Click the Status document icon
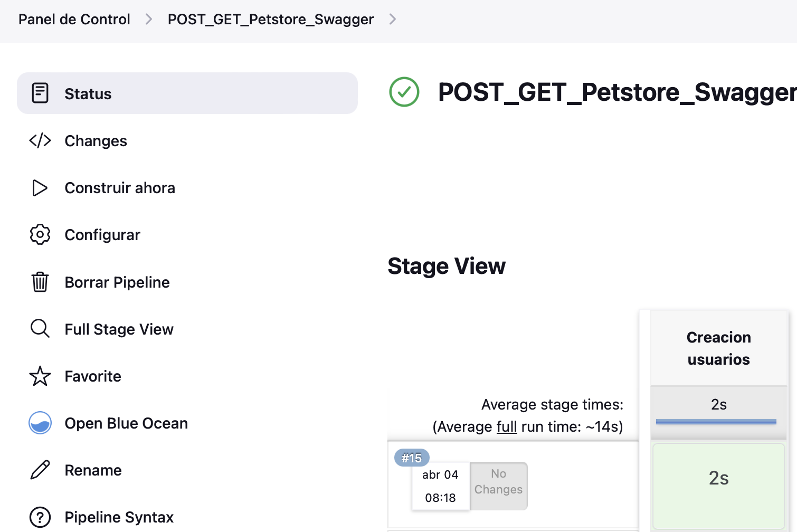Viewport: 797px width, 532px height. tap(40, 93)
